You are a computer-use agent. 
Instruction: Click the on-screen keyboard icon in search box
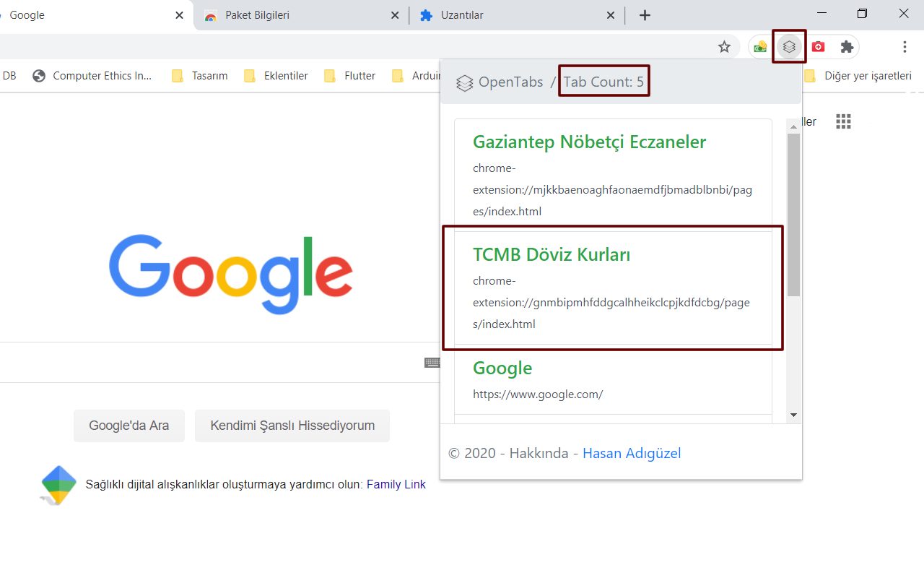(432, 363)
